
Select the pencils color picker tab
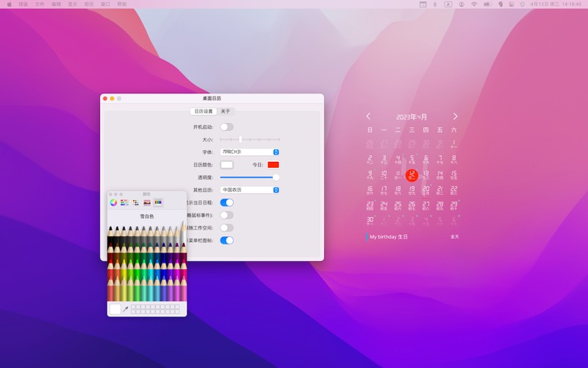(158, 202)
